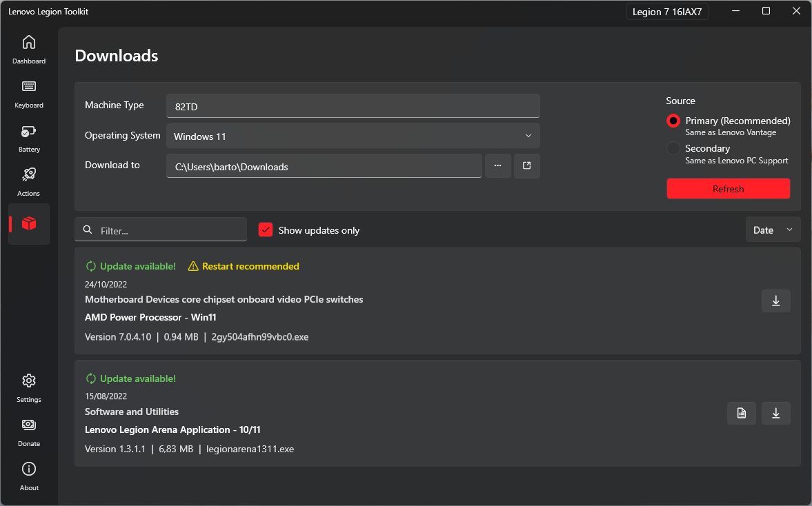Click the 0,94 MB file size
812x506 pixels.
click(181, 337)
